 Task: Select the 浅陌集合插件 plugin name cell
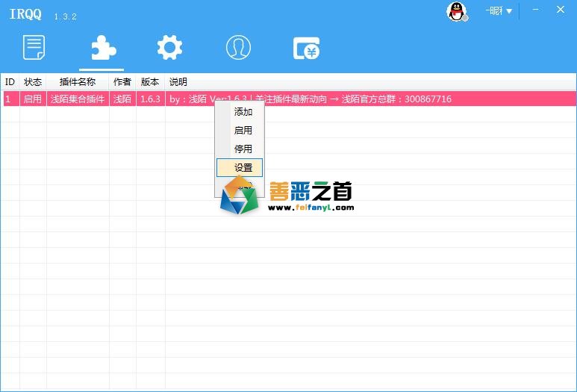click(78, 99)
